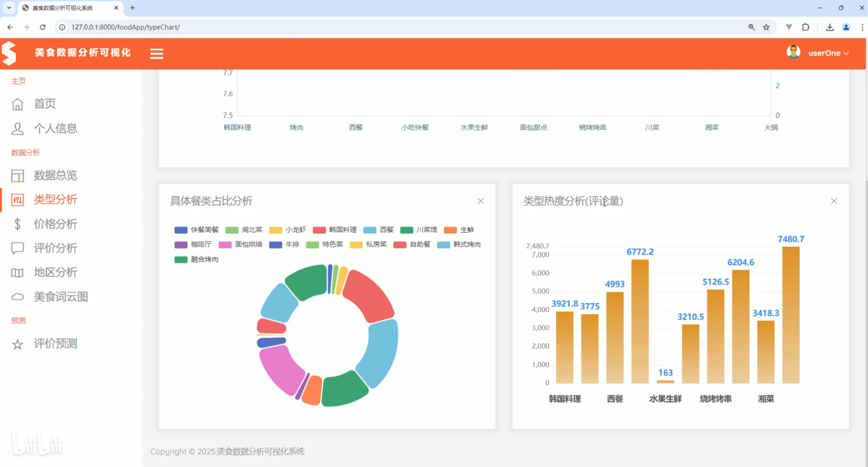Open 评价分析 speech bubble icon
The image size is (868, 467).
17,248
